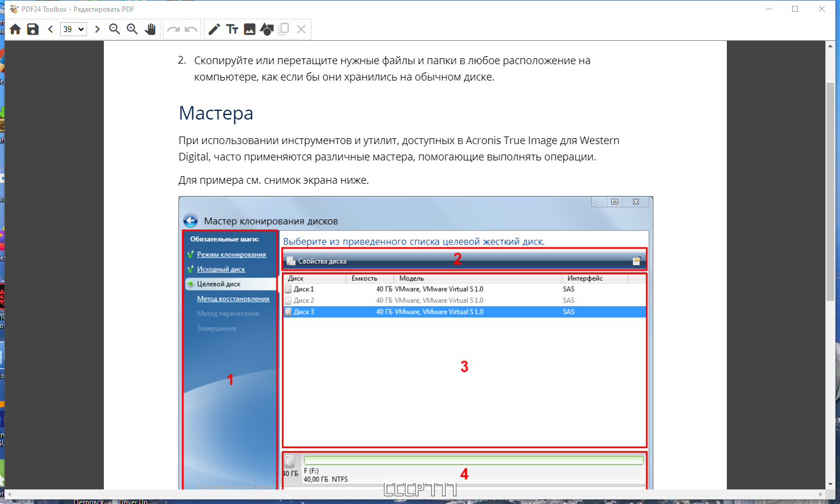Save the edited PDF

click(x=33, y=29)
